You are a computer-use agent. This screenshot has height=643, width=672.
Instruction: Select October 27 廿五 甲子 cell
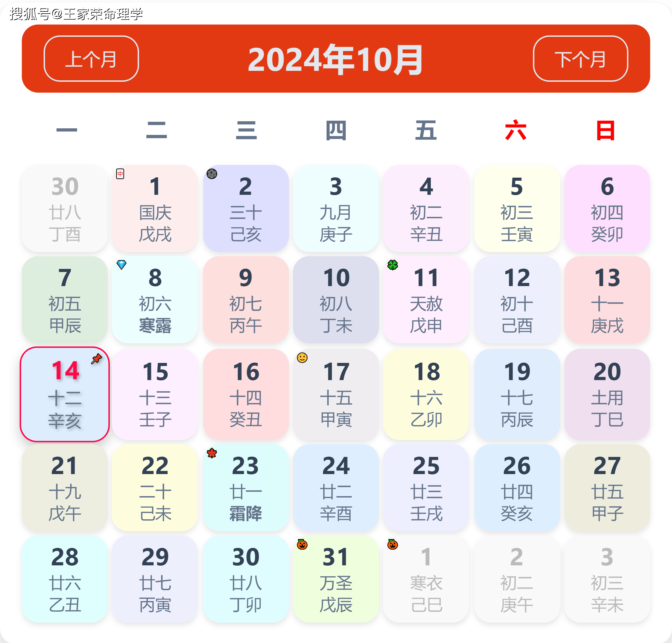(x=607, y=488)
